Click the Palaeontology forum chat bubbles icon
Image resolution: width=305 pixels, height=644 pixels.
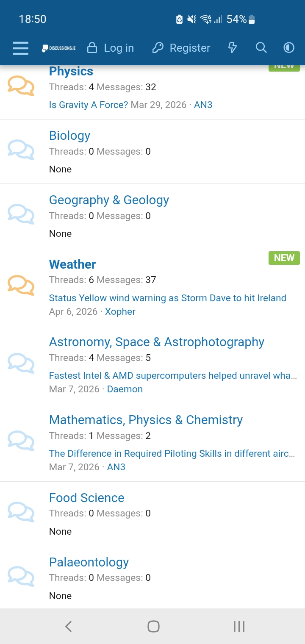pos(21,576)
